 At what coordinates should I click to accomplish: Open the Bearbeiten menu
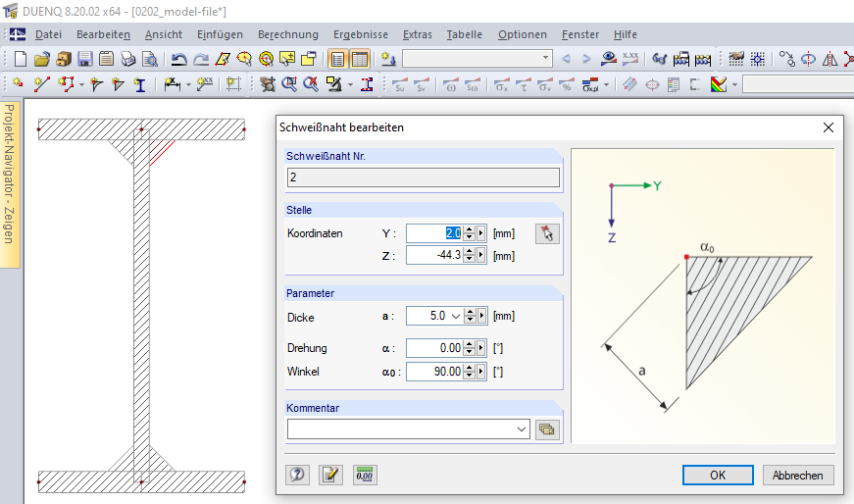pyautogui.click(x=104, y=34)
